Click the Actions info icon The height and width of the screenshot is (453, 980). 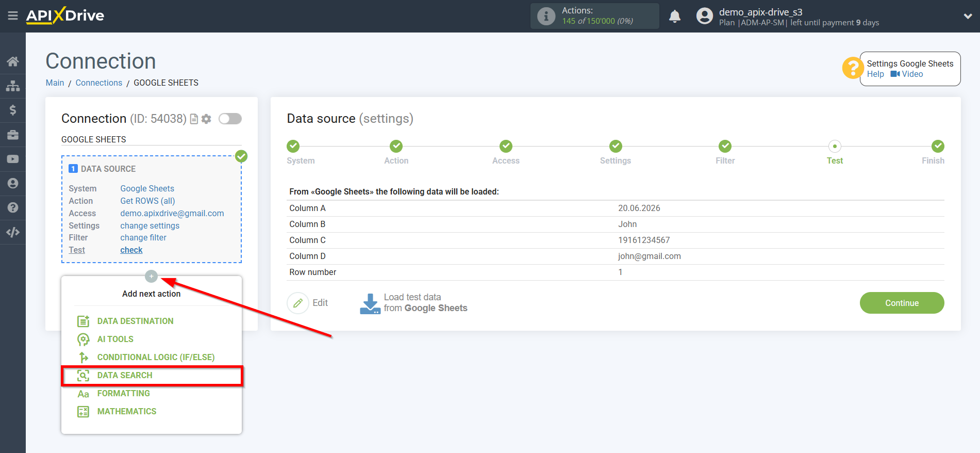(546, 16)
